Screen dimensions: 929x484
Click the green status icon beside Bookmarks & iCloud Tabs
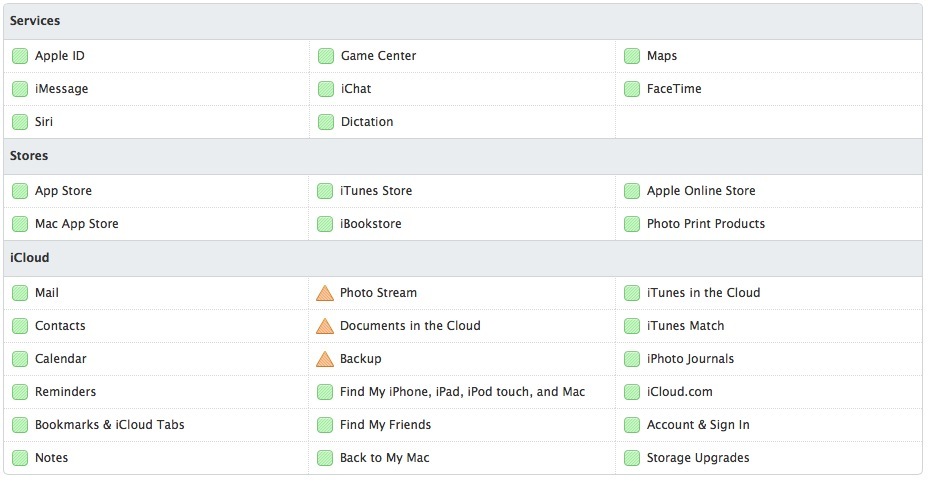click(20, 425)
